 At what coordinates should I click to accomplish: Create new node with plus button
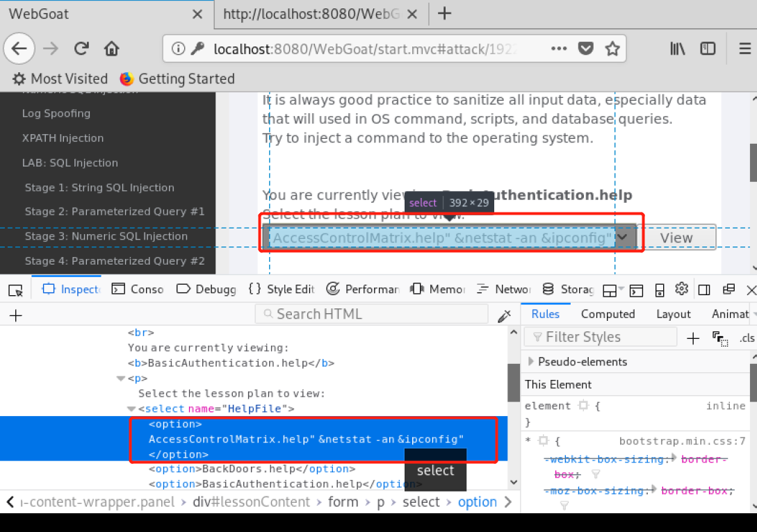[15, 315]
